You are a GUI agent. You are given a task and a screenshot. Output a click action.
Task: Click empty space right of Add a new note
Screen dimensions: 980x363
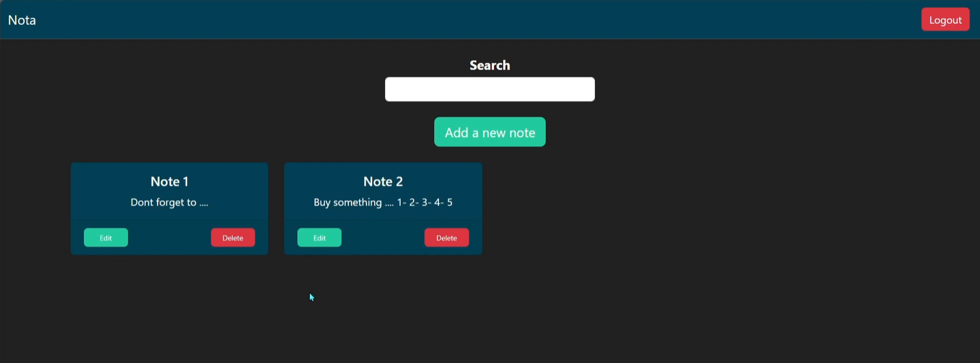coord(674,132)
